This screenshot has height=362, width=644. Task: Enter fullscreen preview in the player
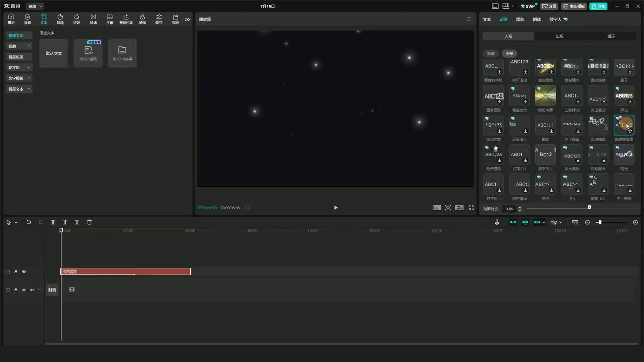tap(471, 208)
